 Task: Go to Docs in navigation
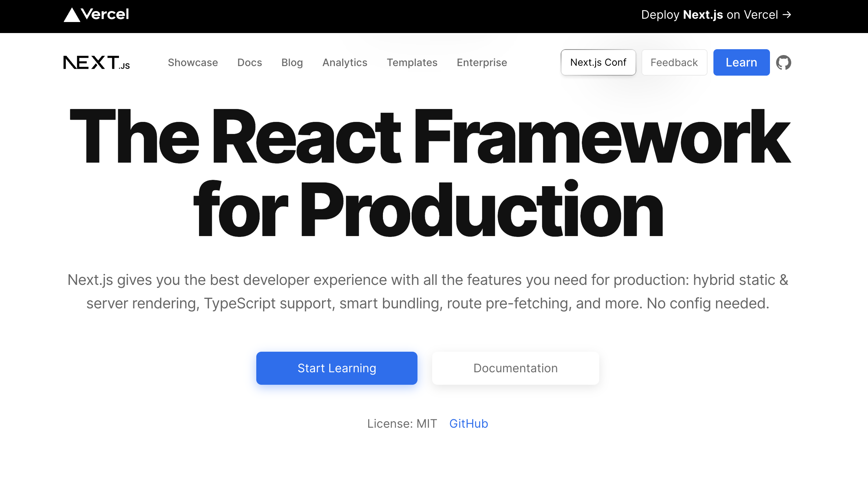250,62
